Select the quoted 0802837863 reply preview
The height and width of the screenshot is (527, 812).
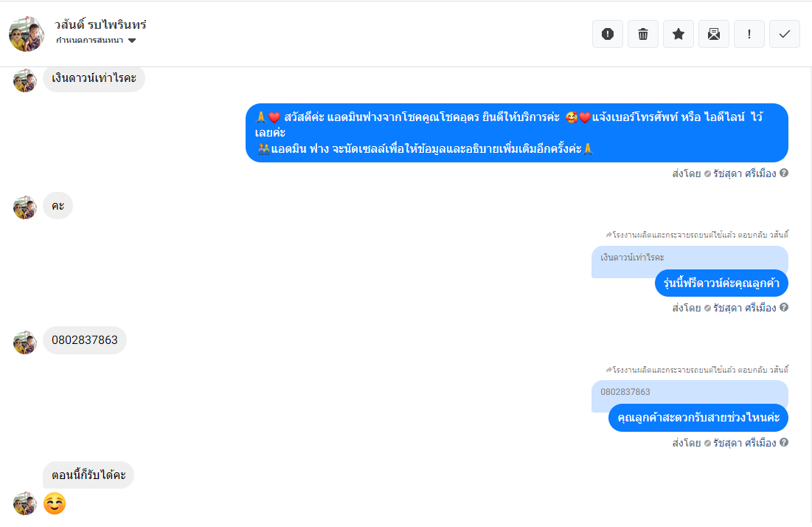point(690,392)
